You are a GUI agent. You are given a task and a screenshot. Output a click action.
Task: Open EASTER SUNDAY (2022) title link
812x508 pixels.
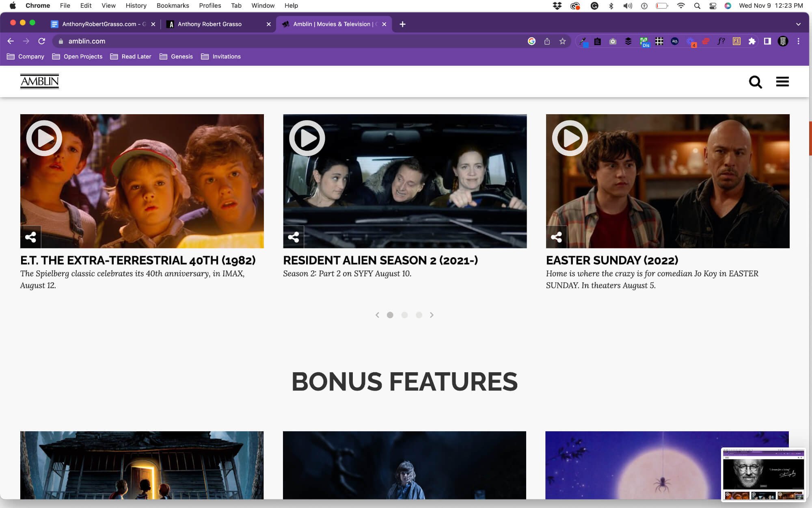612,260
